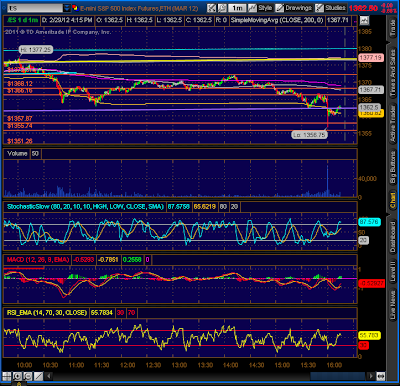Click the expand-width arrows icon at bottom right

click(381, 376)
